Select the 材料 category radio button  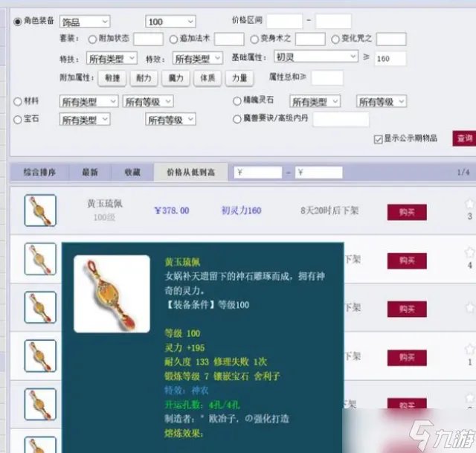(18, 101)
